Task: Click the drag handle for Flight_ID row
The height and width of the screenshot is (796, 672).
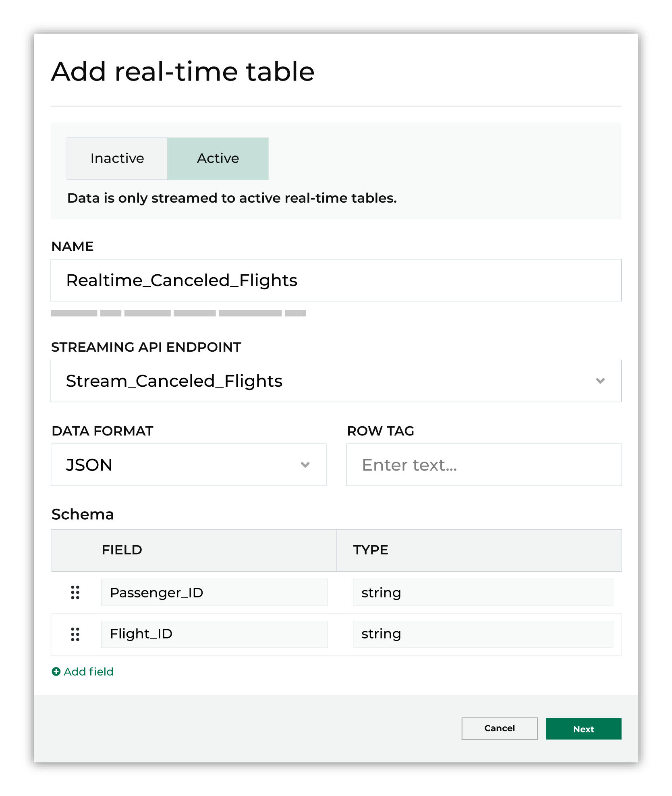Action: pos(75,634)
